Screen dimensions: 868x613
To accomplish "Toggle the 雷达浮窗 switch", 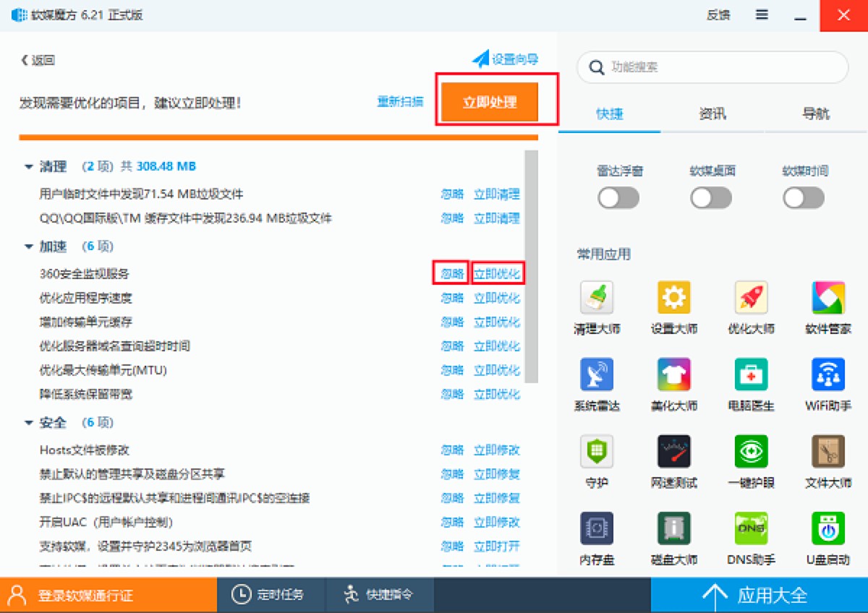I will point(618,198).
